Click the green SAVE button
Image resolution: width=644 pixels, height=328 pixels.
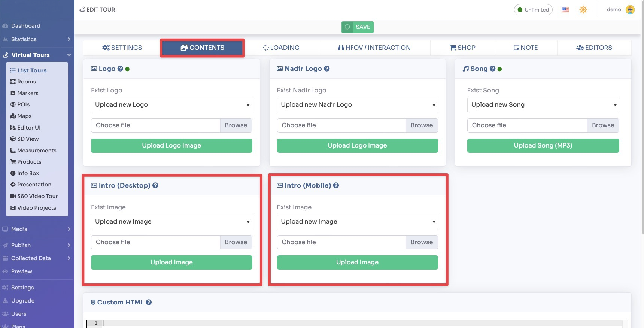[358, 27]
